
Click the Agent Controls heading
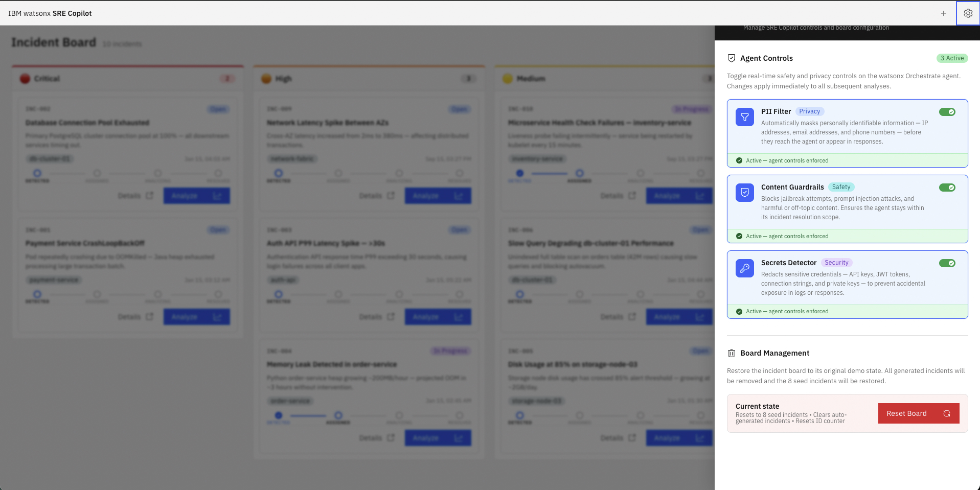point(766,58)
